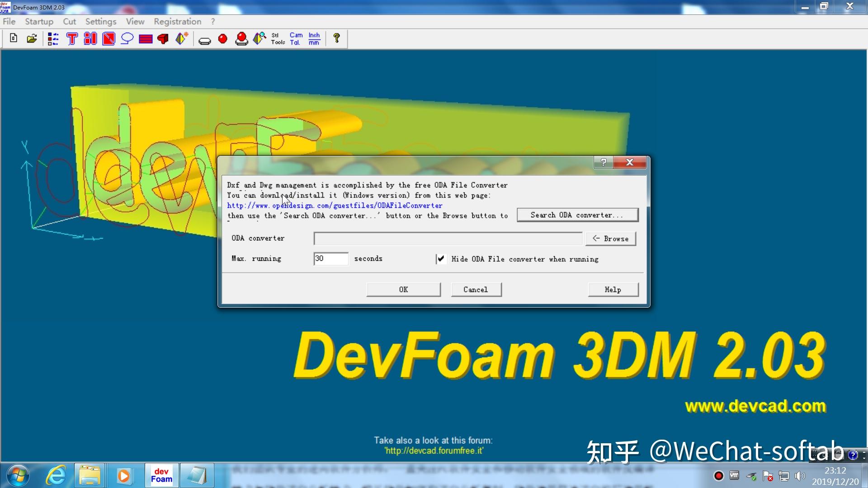Select the Text tool on the toolbar
Viewport: 868px width, 488px height.
click(x=71, y=39)
